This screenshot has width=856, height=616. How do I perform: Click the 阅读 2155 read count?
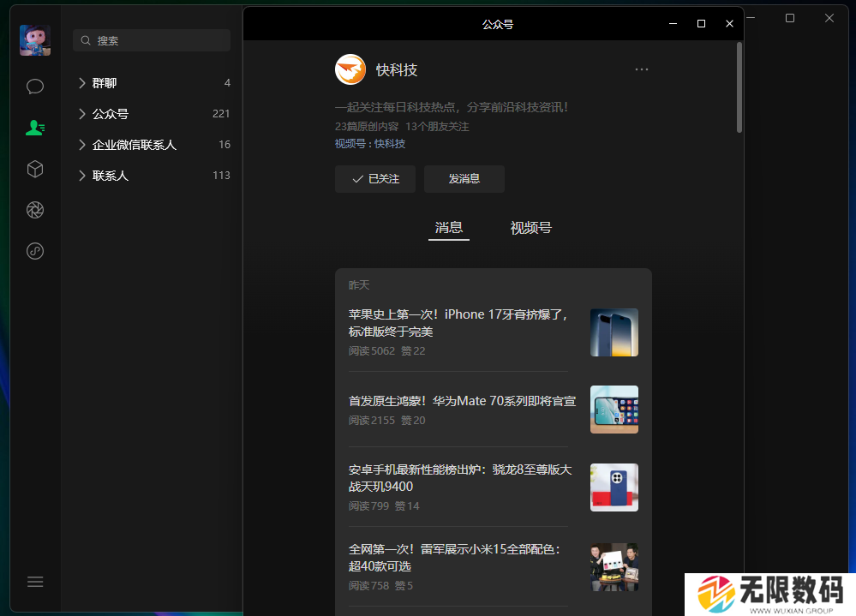pyautogui.click(x=372, y=420)
